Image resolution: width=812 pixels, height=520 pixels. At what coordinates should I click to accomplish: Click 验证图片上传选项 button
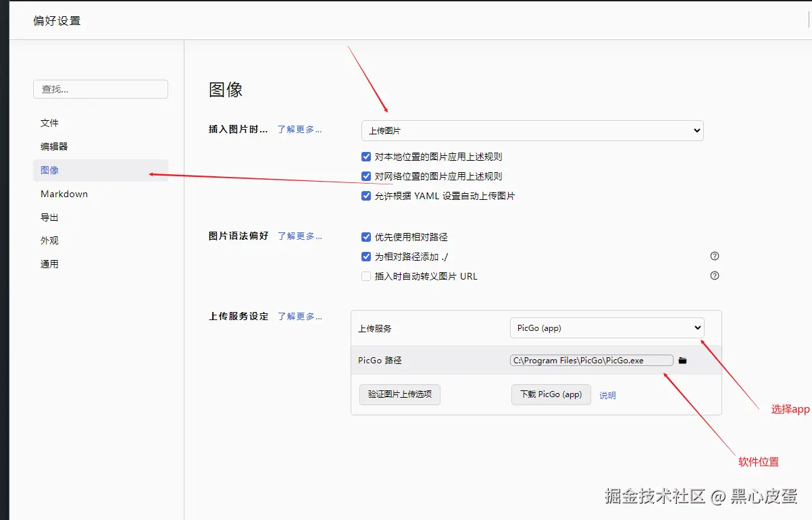(400, 394)
